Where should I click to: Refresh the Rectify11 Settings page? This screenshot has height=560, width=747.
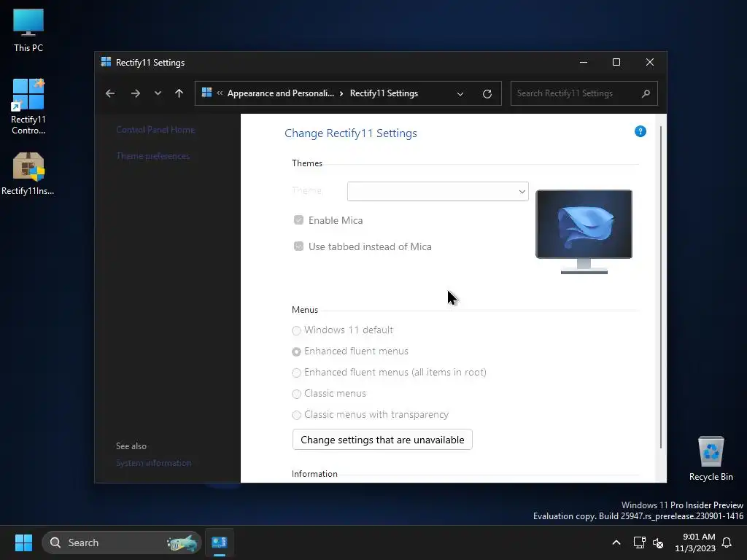tap(487, 94)
